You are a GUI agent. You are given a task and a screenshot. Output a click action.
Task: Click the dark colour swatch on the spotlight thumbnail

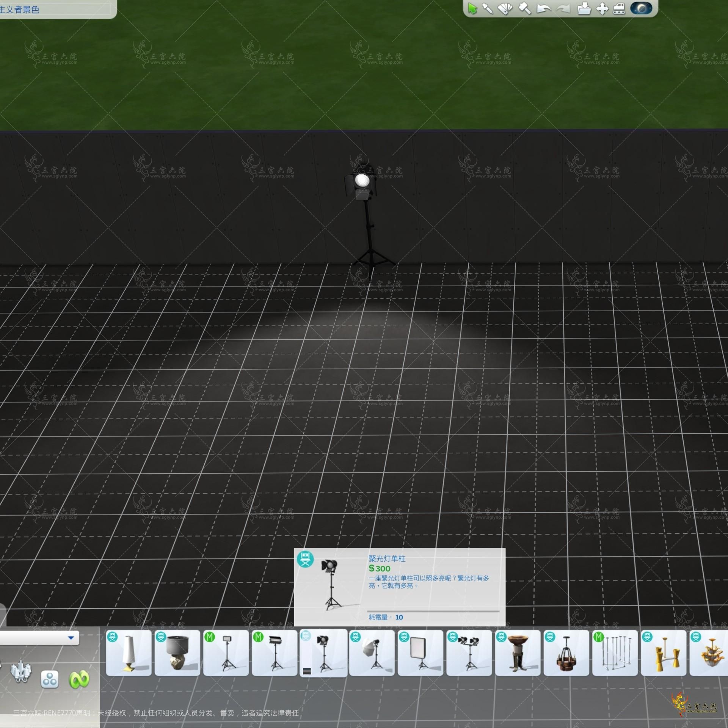pyautogui.click(x=307, y=672)
